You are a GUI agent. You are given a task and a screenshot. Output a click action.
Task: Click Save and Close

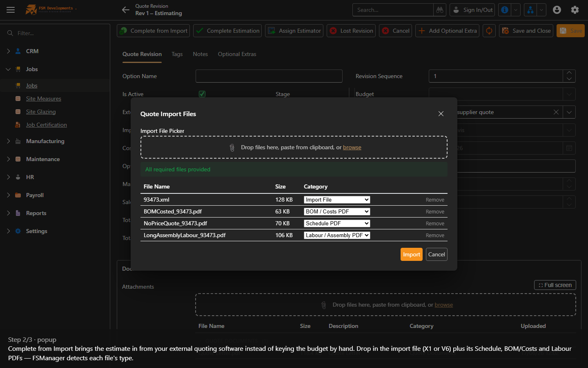click(x=526, y=31)
